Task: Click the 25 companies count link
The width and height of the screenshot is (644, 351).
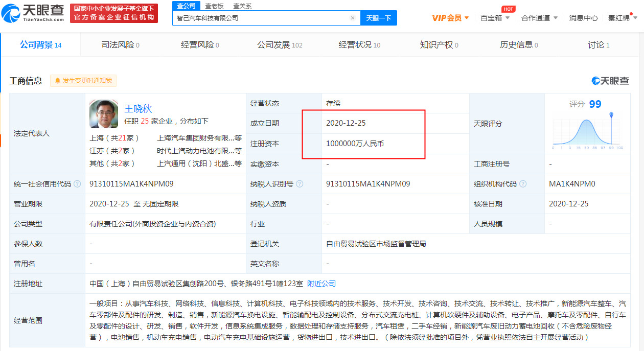Action: 145,122
